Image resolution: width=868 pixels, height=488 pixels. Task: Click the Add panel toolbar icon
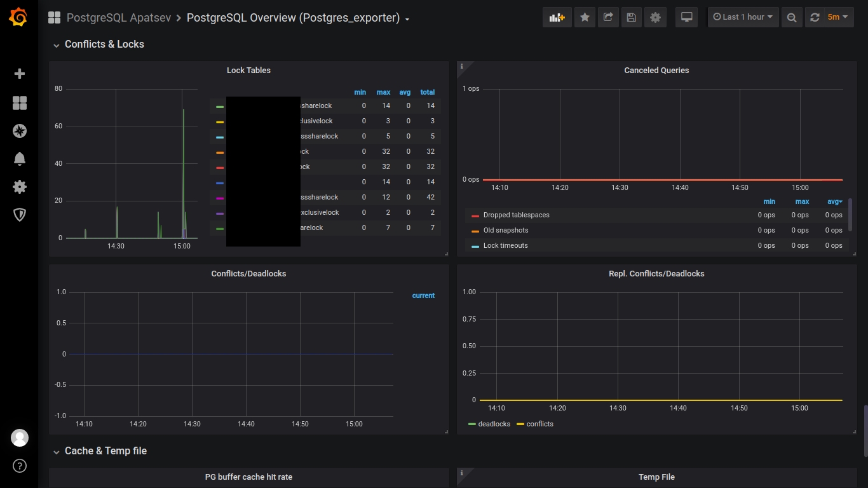coord(557,17)
